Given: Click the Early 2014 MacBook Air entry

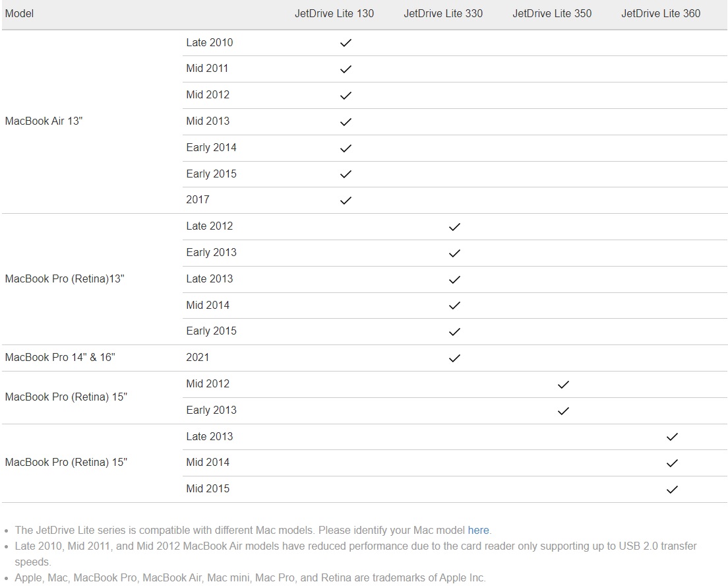Looking at the screenshot, I should pyautogui.click(x=211, y=147).
